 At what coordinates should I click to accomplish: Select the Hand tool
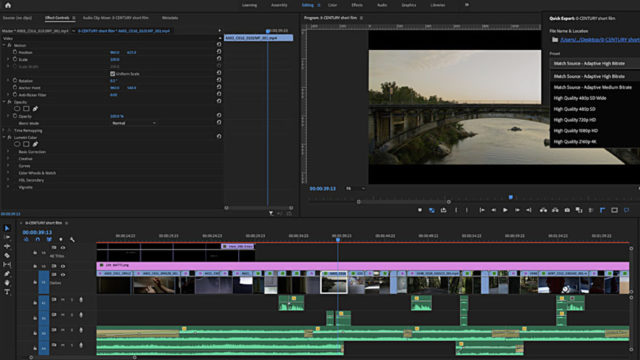7,282
